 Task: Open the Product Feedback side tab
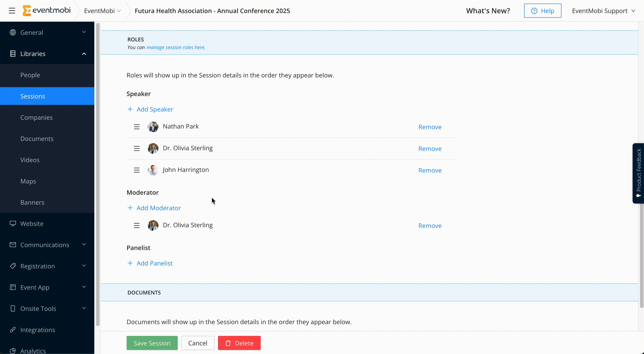638,173
